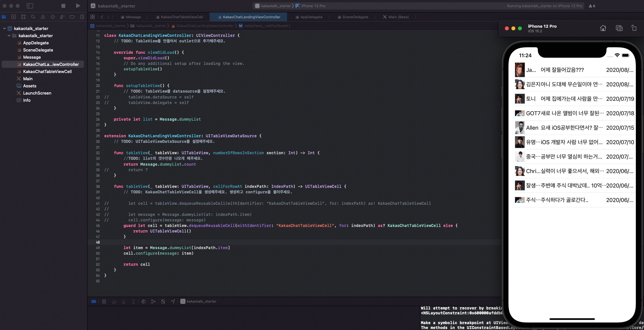Open Debug View Hierarchy
The width and height of the screenshot is (644, 330).
click(x=143, y=302)
